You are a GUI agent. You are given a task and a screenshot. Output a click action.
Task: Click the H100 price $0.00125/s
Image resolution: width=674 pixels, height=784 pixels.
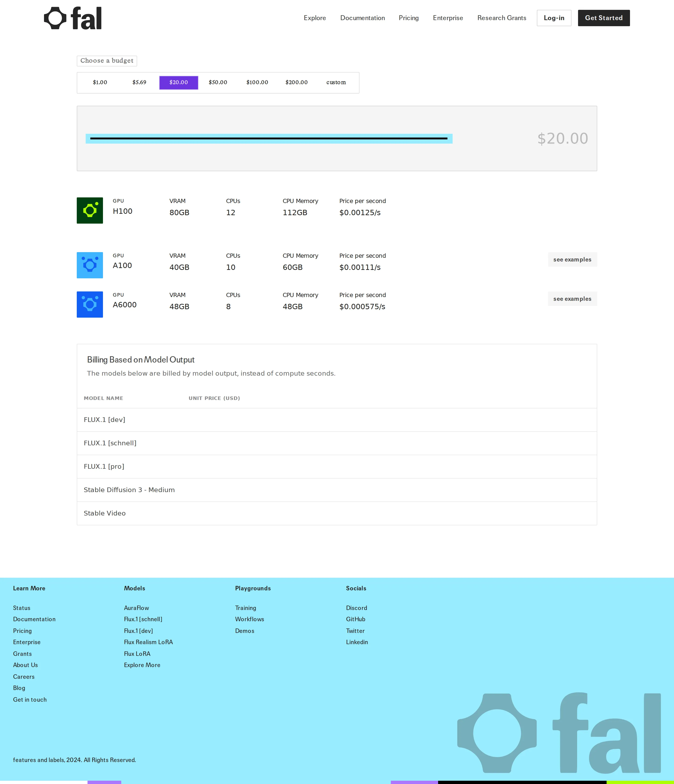[360, 213]
